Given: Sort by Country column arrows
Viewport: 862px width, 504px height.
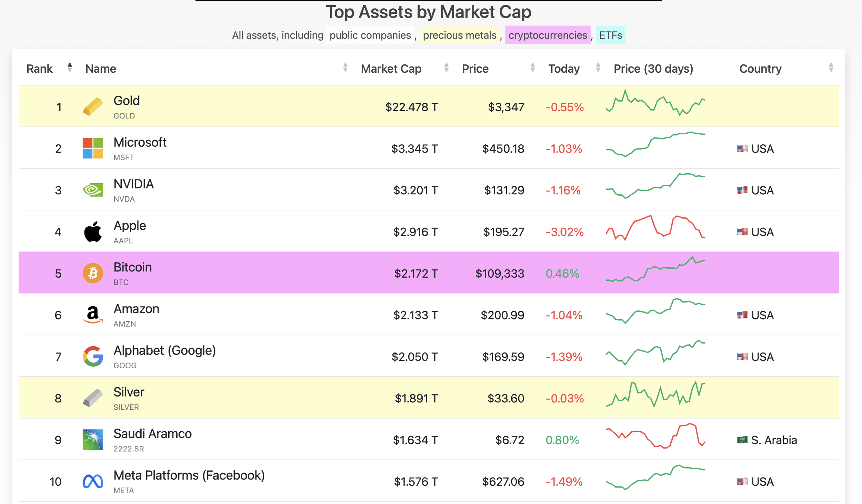Looking at the screenshot, I should coord(831,67).
